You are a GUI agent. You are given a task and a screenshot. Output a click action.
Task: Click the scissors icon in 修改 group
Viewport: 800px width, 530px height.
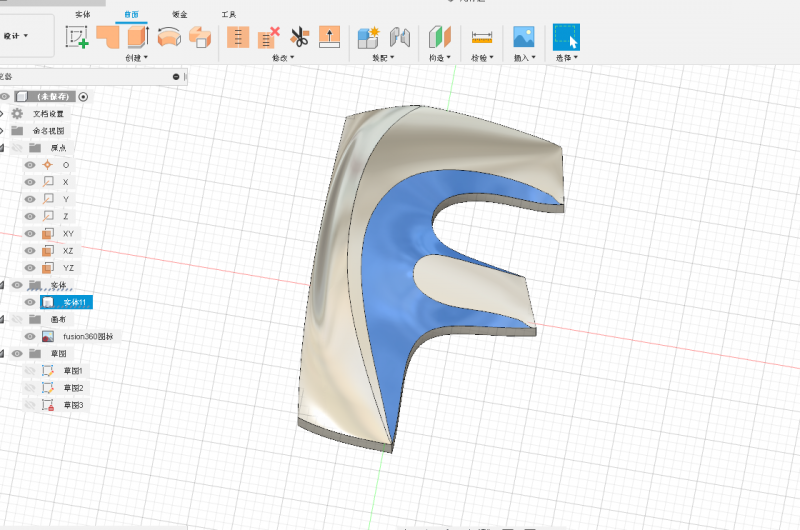pos(299,37)
